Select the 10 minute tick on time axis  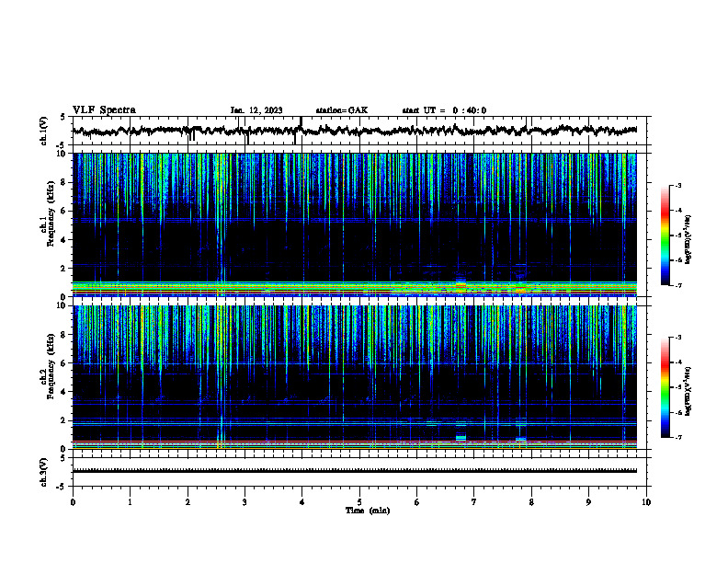point(646,502)
